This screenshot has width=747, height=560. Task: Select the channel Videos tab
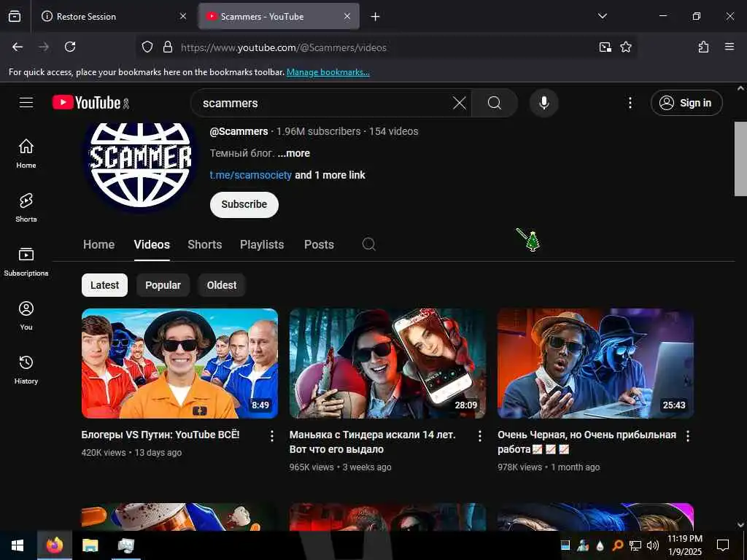(152, 244)
